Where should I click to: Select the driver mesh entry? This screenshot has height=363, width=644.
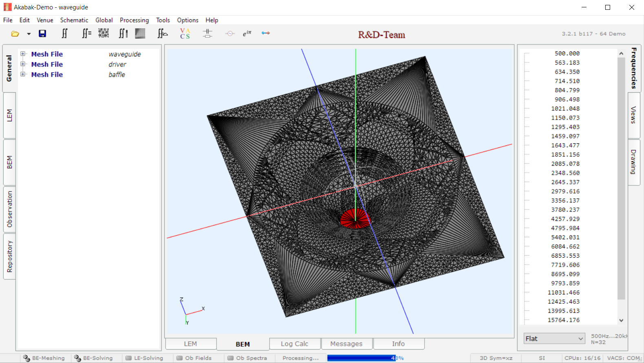[x=117, y=65]
